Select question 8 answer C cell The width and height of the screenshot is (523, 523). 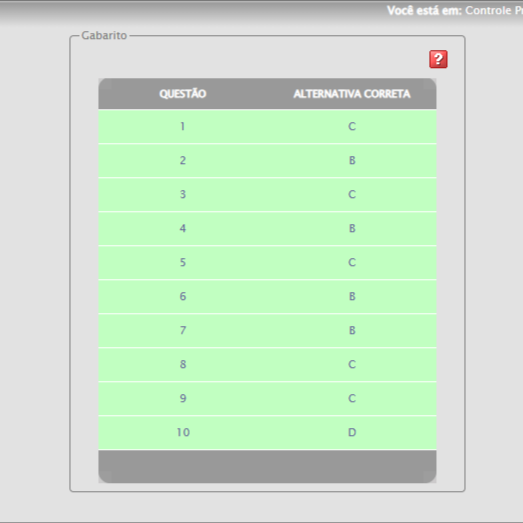(352, 365)
